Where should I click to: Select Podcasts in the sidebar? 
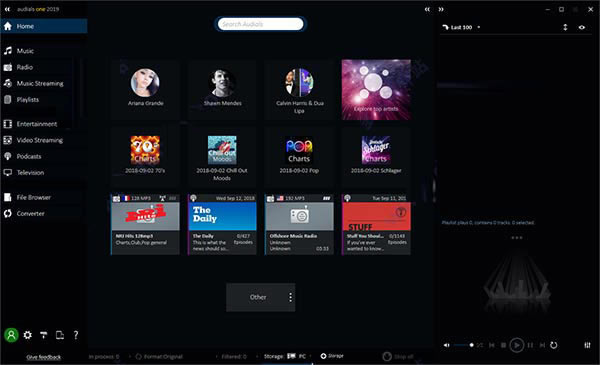pos(29,156)
